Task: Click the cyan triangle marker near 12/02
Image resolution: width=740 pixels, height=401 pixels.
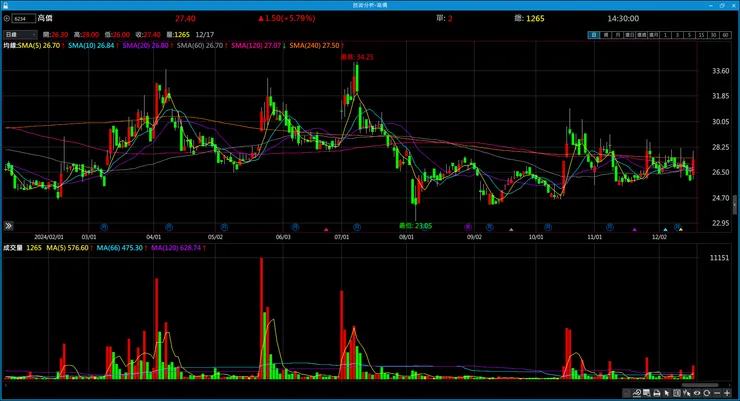Action: (665, 230)
